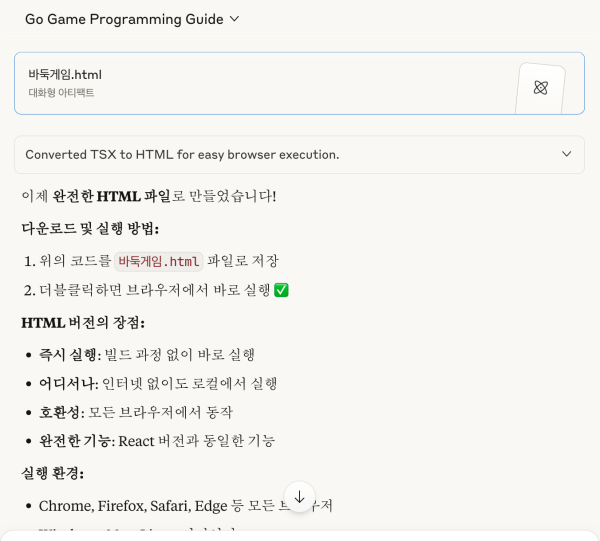Screen dimensions: 600x541
Task: Select the "완전한 기능" bullet item
Action: (x=76, y=441)
